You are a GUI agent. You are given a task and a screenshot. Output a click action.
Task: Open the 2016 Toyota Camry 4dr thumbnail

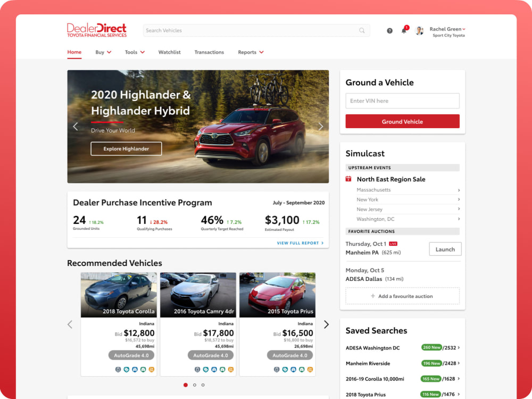pos(198,295)
